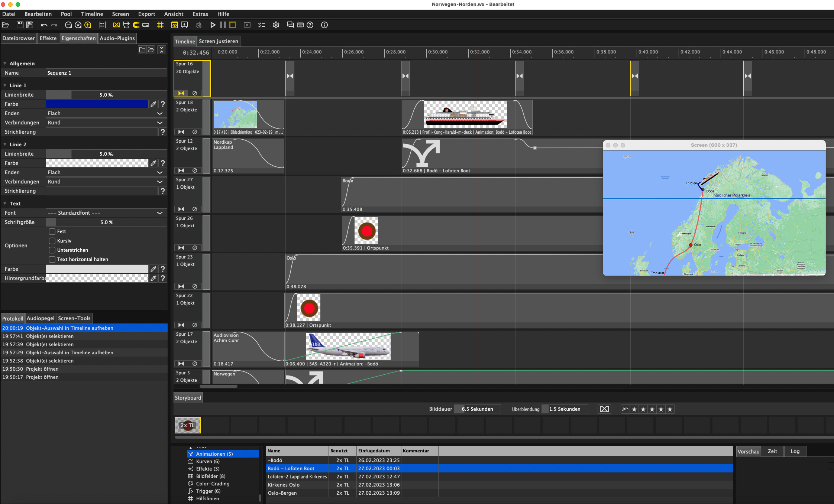Click the zoom out minus icon
This screenshot has height=504, width=834.
pyautogui.click(x=68, y=25)
